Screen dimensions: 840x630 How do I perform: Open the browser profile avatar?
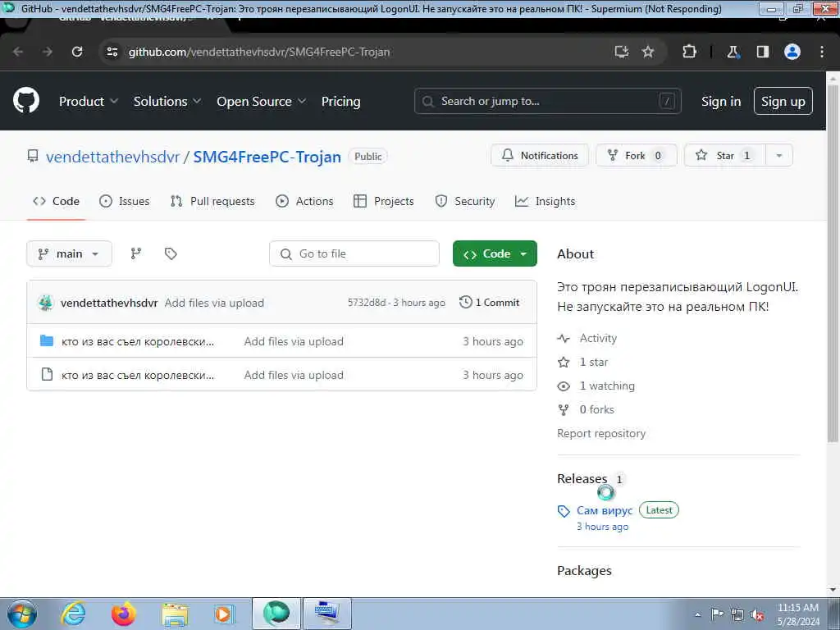point(792,52)
